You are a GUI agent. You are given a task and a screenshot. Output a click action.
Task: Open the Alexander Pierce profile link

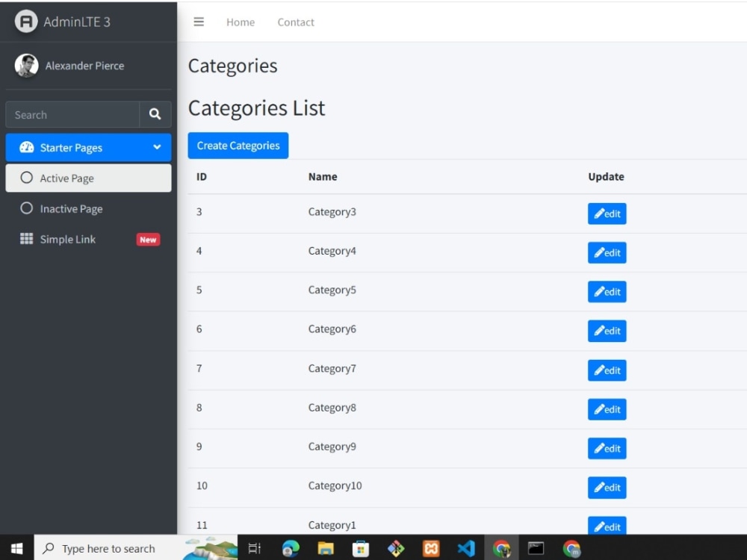coord(85,66)
